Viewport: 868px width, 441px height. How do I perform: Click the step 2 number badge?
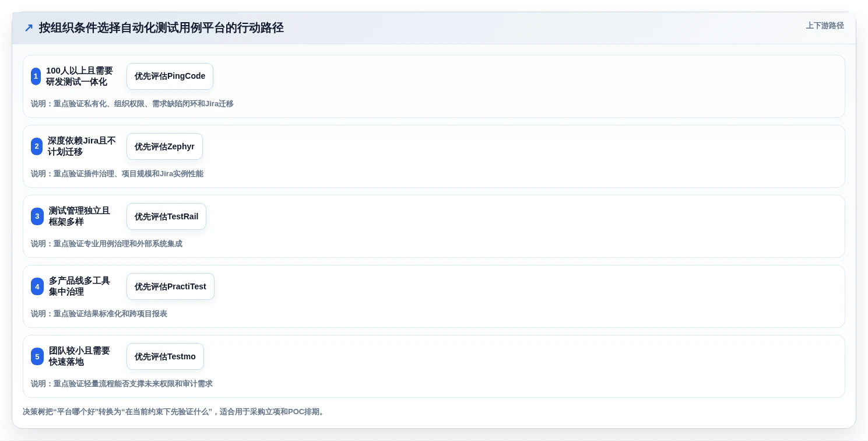[37, 146]
